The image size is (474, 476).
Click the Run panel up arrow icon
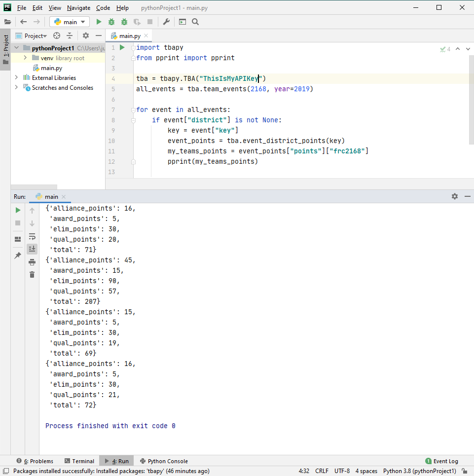[32, 210]
